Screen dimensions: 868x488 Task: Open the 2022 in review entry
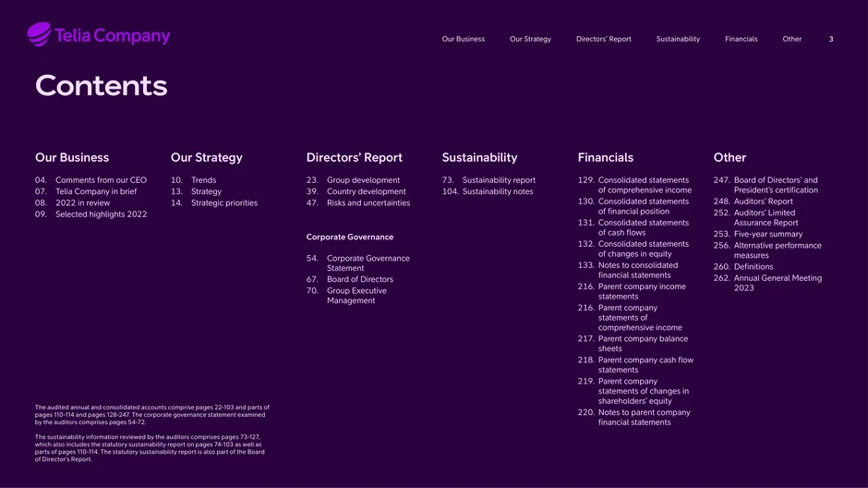(x=73, y=202)
